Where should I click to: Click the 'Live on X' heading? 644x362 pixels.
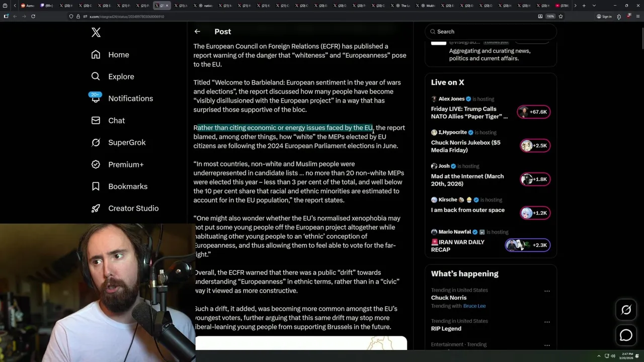448,82
